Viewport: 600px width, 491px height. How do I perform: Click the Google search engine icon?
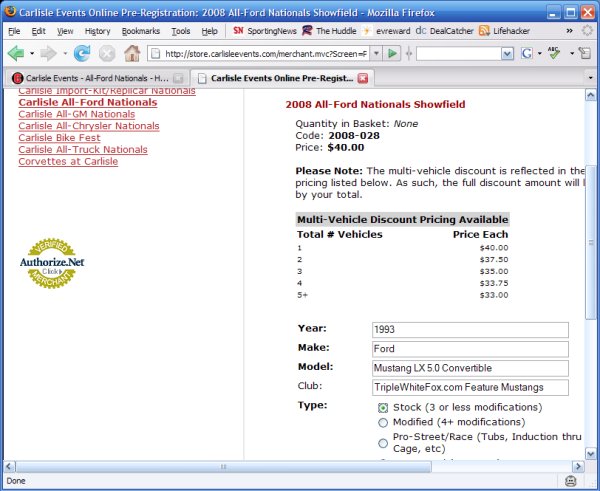point(527,53)
